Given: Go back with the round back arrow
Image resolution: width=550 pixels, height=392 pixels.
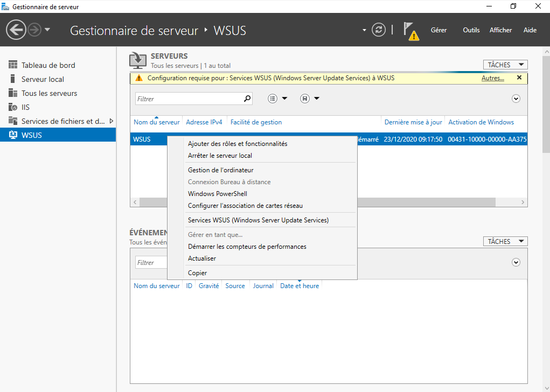Looking at the screenshot, I should point(16,30).
